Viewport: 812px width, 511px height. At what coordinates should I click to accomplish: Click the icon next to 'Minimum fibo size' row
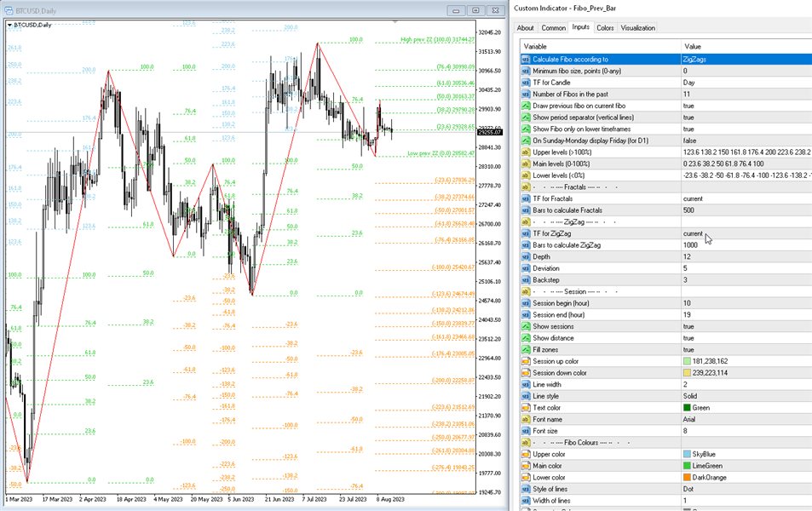pyautogui.click(x=527, y=71)
